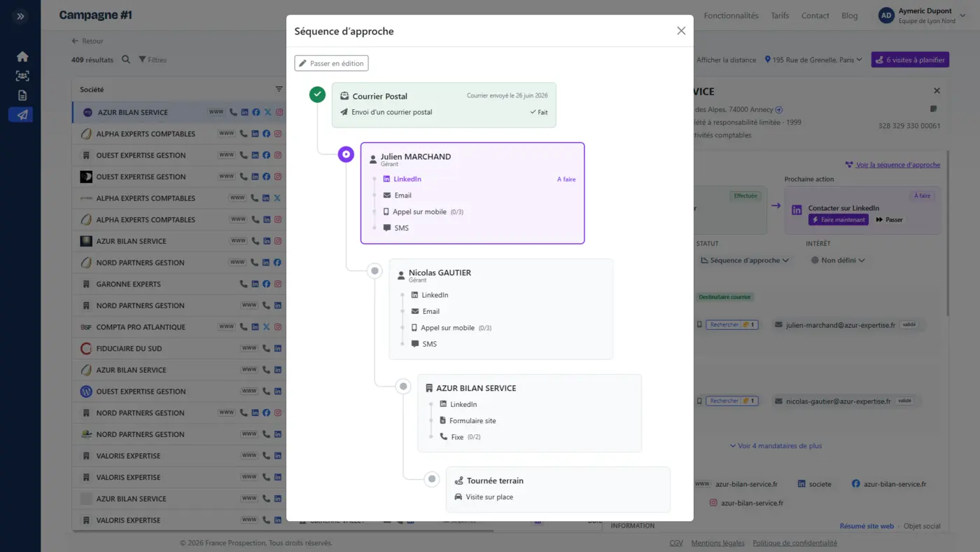Click the Passer en édition button

click(x=331, y=63)
